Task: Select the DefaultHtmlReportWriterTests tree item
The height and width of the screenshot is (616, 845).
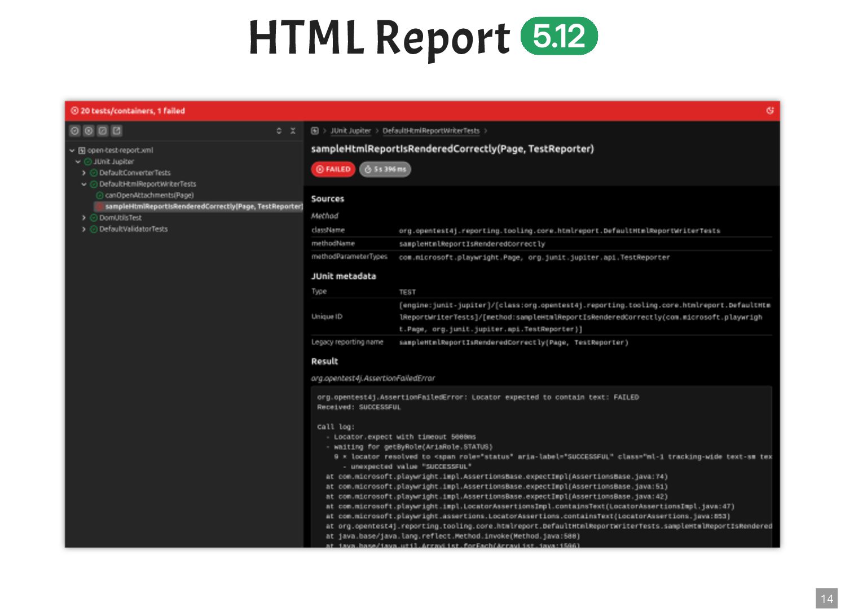Action: pyautogui.click(x=148, y=184)
